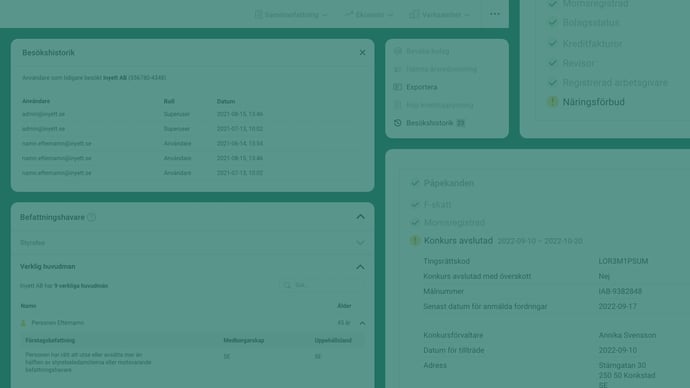Open the Ekonomi dropdown

pyautogui.click(x=369, y=15)
